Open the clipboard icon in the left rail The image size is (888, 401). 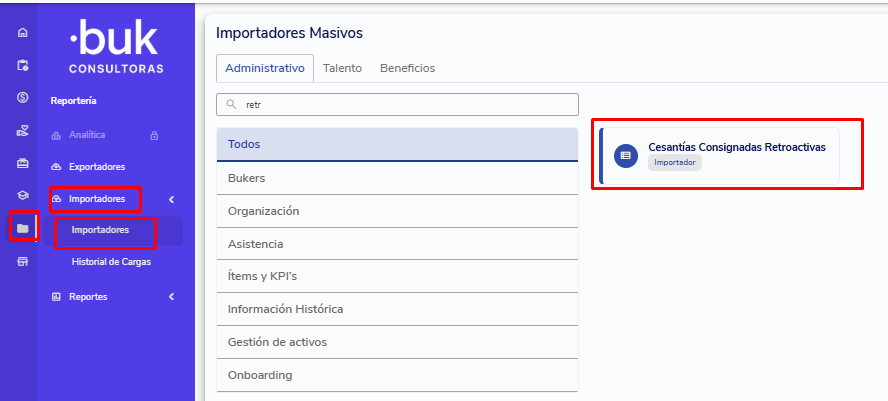coord(22,65)
